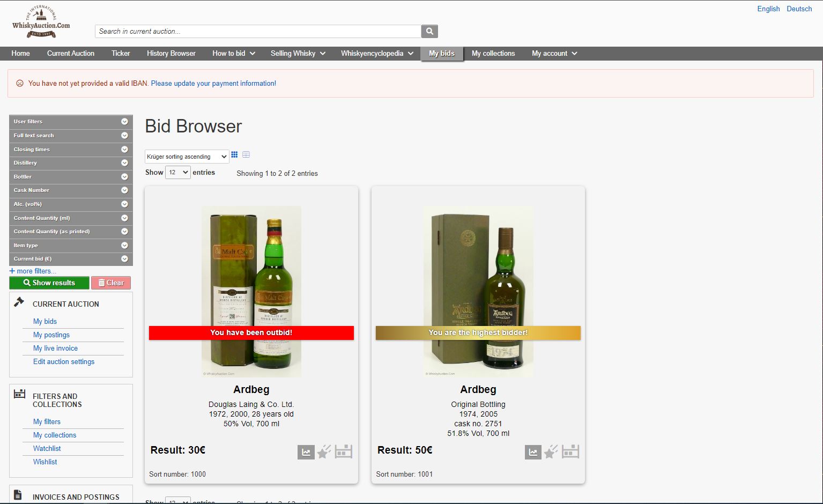Viewport: 823px width, 504px height.
Task: Open the Show entries count dropdown
Action: (177, 173)
